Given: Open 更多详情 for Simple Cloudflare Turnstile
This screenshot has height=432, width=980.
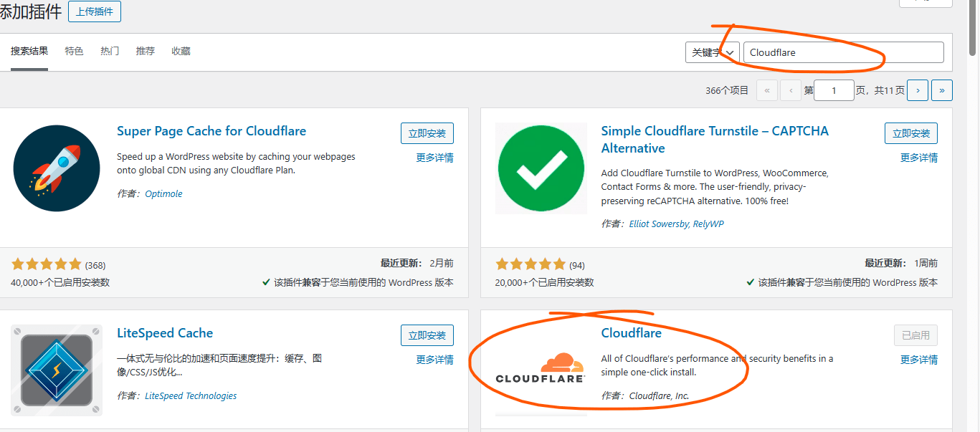Looking at the screenshot, I should (x=919, y=158).
